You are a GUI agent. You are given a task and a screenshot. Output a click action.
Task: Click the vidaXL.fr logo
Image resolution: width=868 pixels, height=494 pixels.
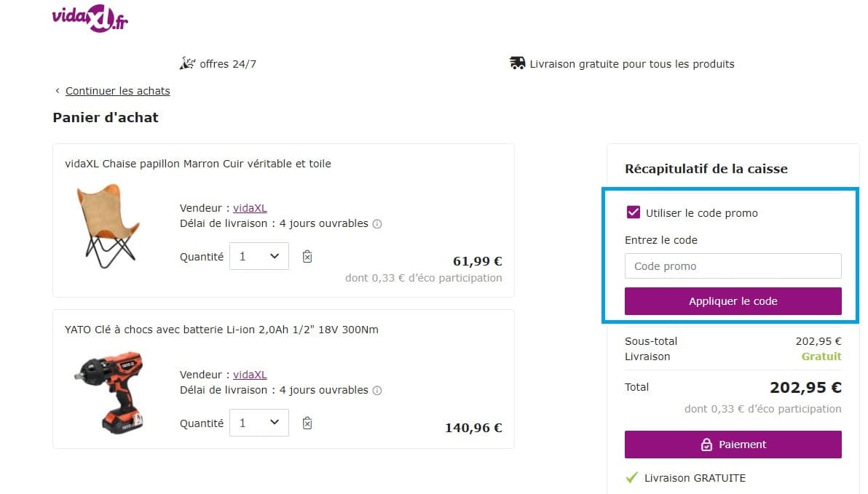pos(90,17)
